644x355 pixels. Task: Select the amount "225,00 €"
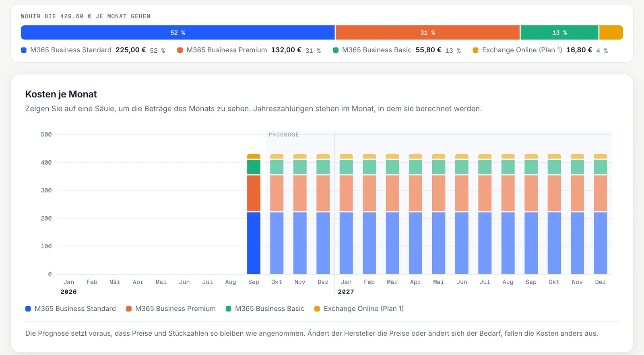coord(130,50)
